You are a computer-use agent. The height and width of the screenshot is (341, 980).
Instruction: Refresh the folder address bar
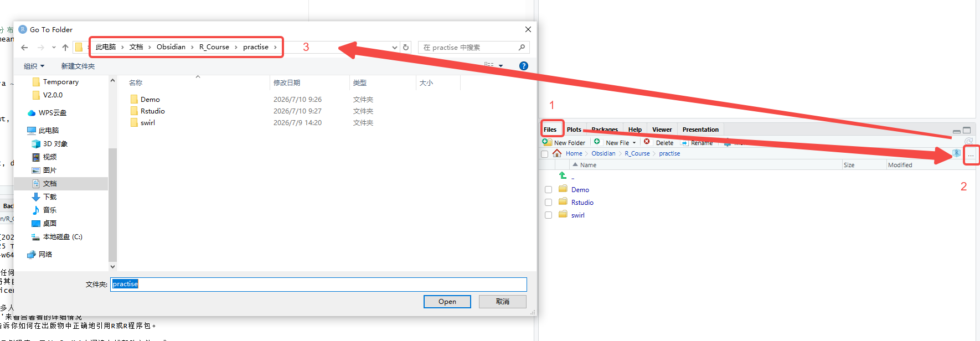(406, 48)
